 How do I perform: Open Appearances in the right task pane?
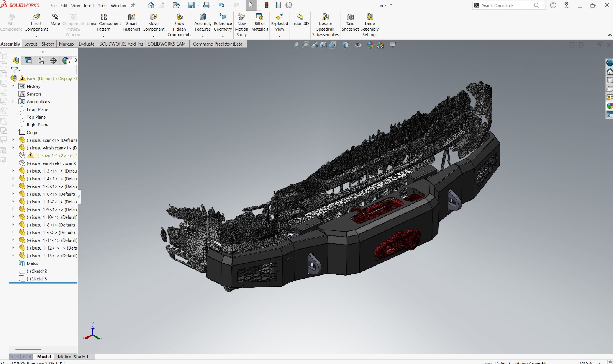tap(610, 106)
